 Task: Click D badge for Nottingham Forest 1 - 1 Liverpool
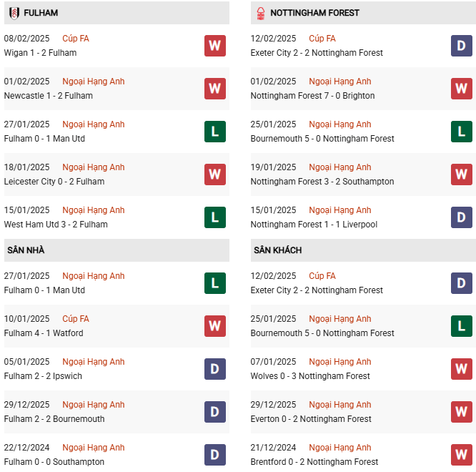tap(461, 217)
